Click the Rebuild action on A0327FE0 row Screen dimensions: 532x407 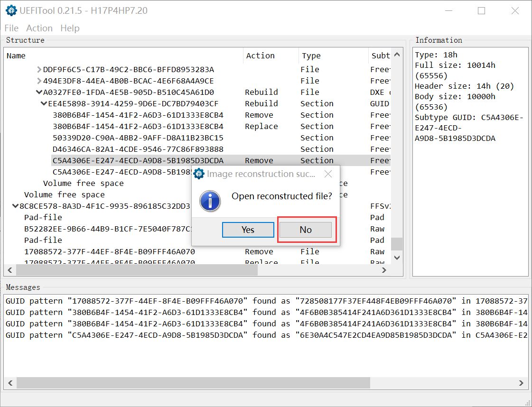[261, 92]
